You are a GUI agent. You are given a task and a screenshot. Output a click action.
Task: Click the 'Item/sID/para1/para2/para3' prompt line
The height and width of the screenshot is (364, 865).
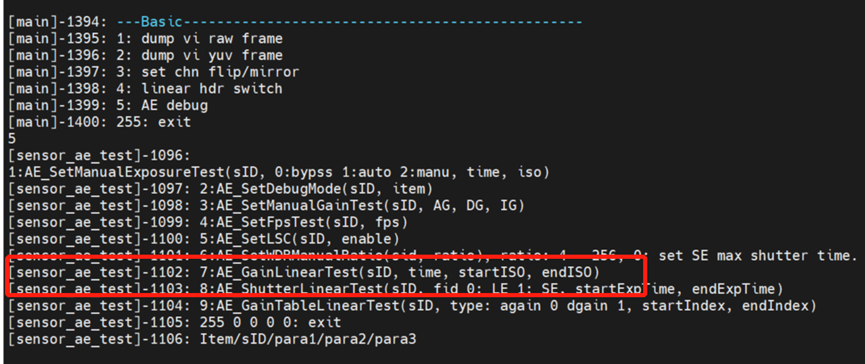(212, 339)
